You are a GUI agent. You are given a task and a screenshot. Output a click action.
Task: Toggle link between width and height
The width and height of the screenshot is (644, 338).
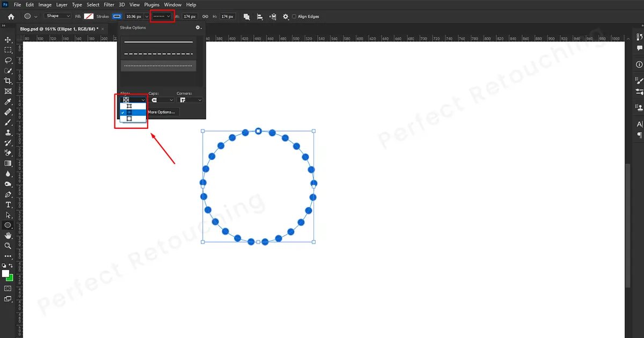205,17
